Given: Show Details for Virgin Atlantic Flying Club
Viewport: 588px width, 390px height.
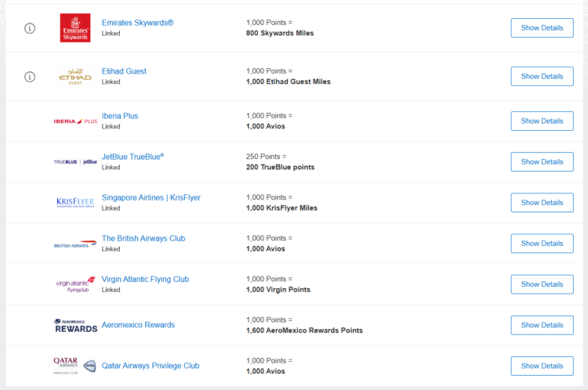Looking at the screenshot, I should tap(542, 284).
